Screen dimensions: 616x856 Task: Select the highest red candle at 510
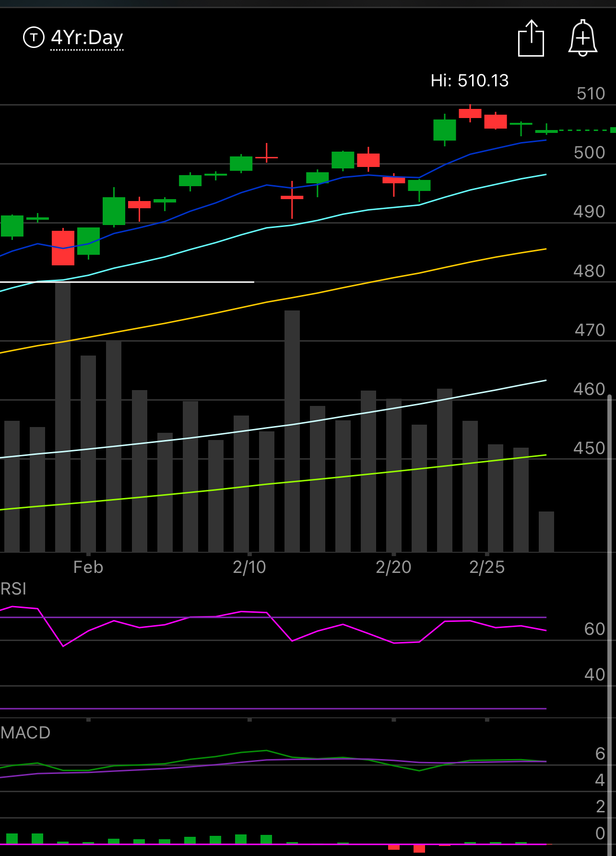(x=470, y=113)
